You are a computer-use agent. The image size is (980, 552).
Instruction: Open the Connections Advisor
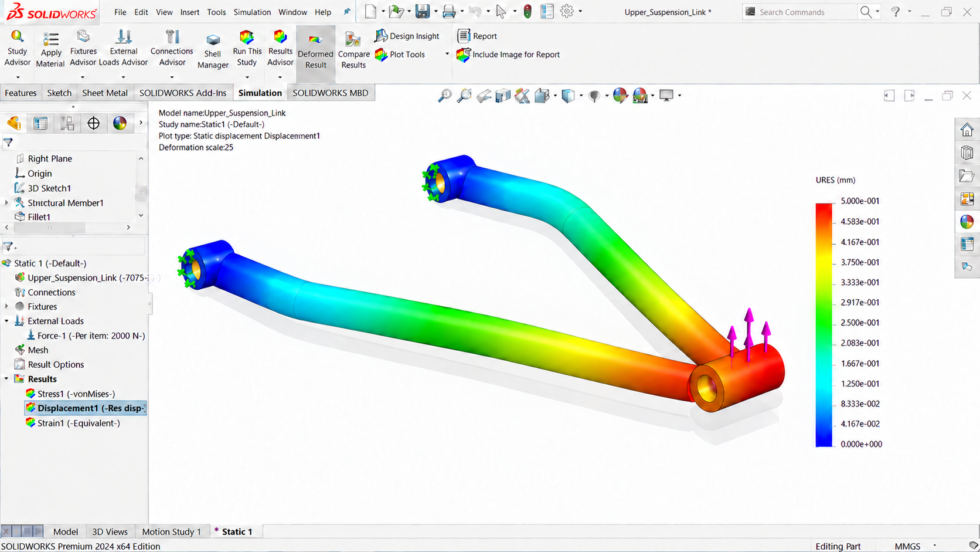tap(172, 48)
